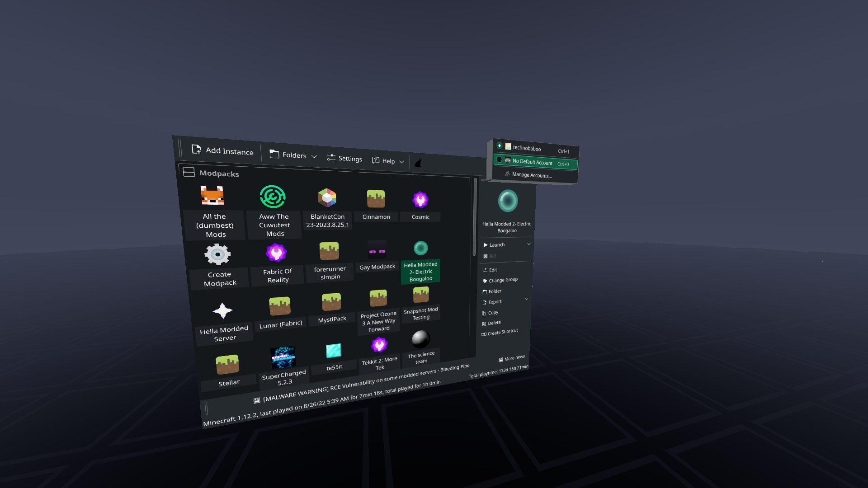Click the cat icon in the toolbar
Viewport: 868px width, 488px height.
[419, 163]
